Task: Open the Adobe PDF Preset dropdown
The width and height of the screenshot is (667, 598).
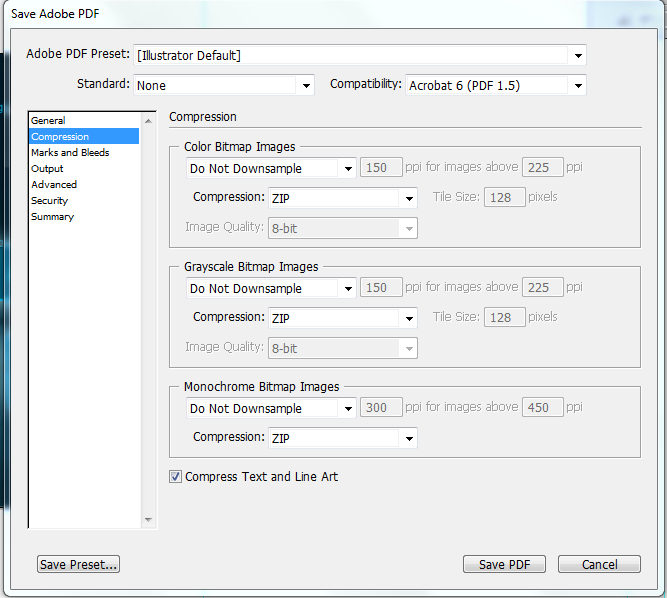Action: tap(360, 55)
